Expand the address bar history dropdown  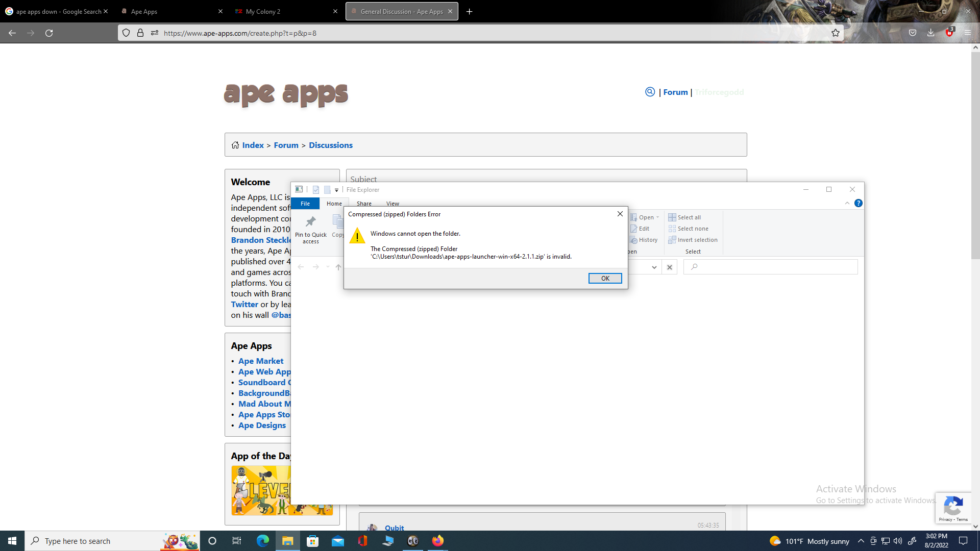pos(654,267)
